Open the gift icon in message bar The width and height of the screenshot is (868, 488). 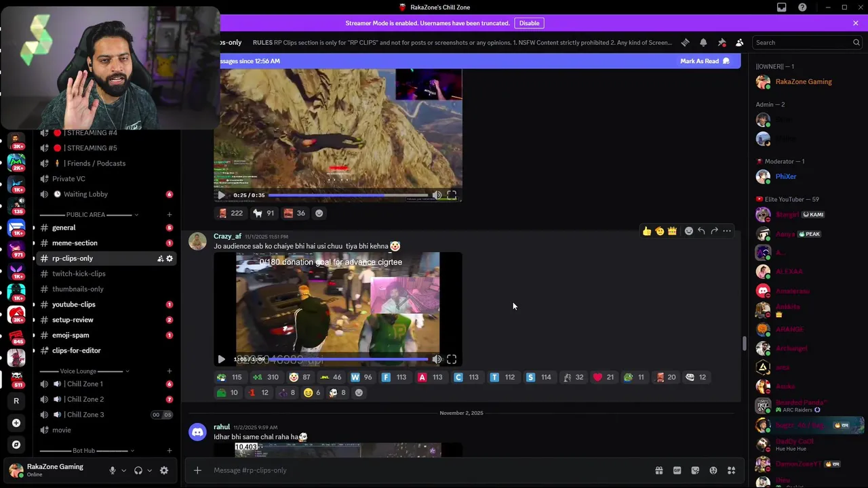pyautogui.click(x=658, y=470)
